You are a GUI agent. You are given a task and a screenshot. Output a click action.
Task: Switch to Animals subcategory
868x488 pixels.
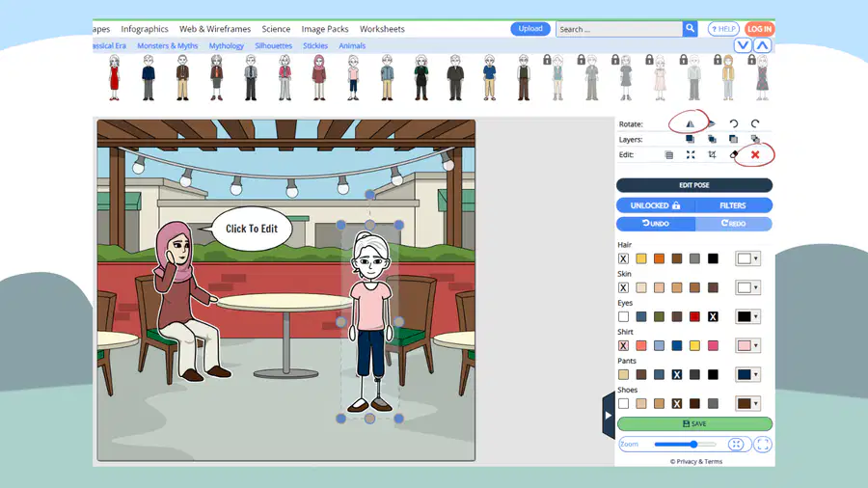pos(352,46)
